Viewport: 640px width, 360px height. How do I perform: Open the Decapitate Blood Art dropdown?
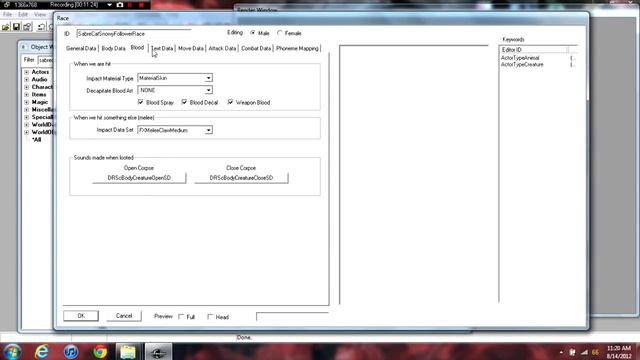(209, 90)
